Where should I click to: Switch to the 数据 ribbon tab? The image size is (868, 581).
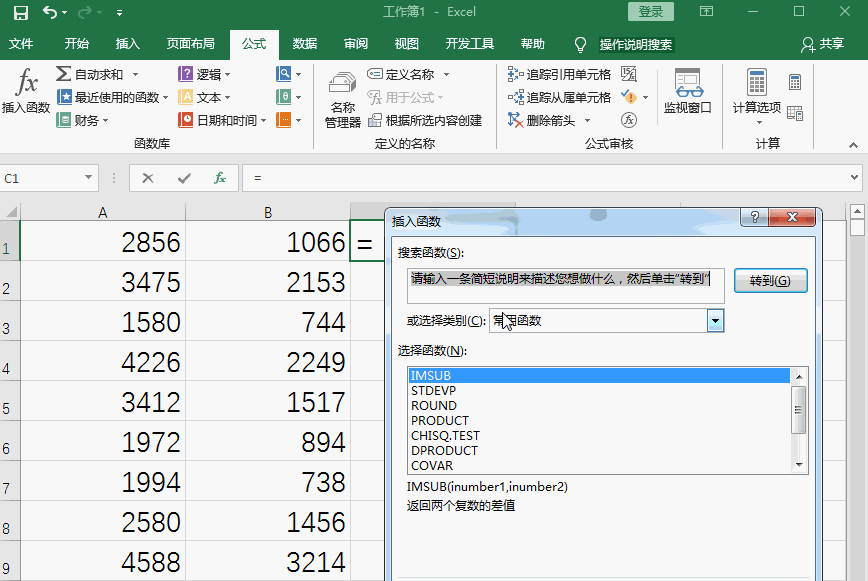(x=304, y=44)
